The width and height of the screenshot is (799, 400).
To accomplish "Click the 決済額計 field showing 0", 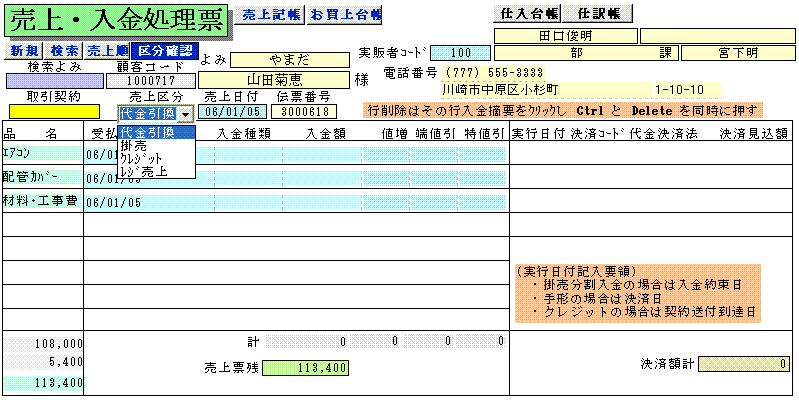I will click(x=744, y=364).
